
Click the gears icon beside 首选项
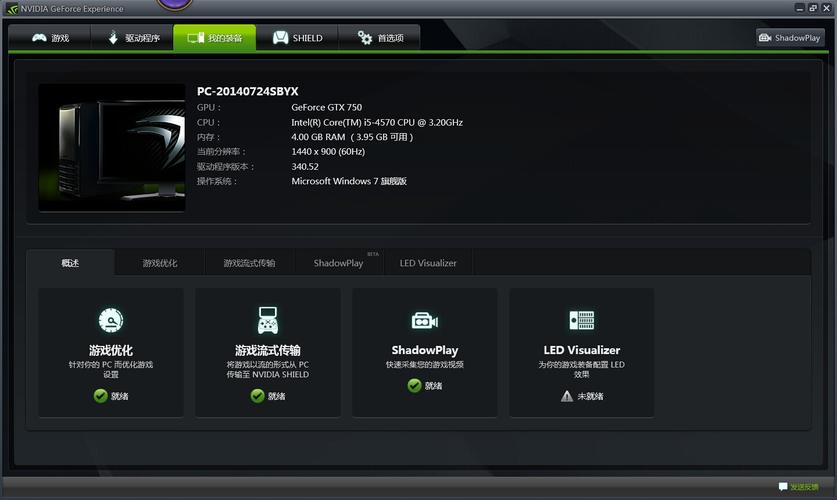(365, 38)
